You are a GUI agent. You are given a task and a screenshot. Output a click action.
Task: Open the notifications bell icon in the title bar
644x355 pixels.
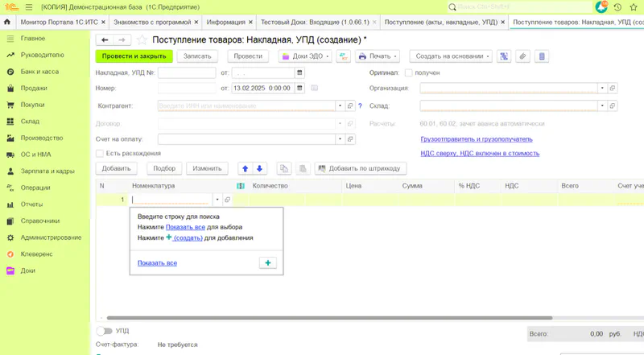[x=601, y=7]
